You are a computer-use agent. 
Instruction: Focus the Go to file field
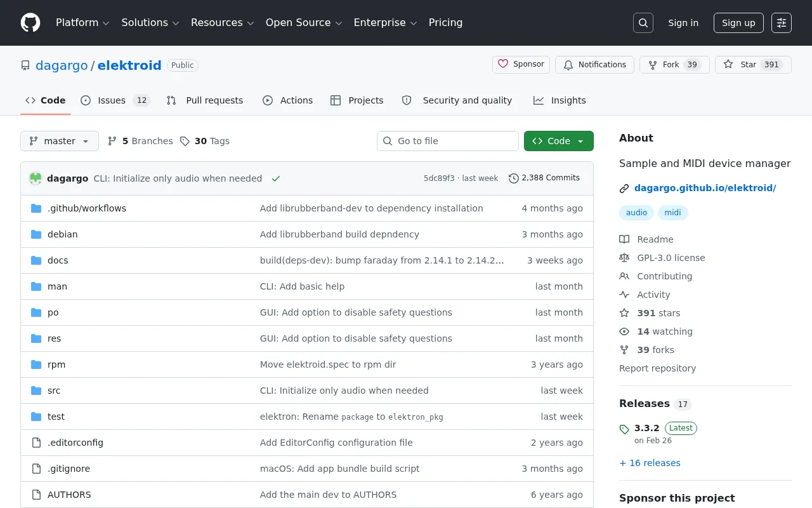448,141
